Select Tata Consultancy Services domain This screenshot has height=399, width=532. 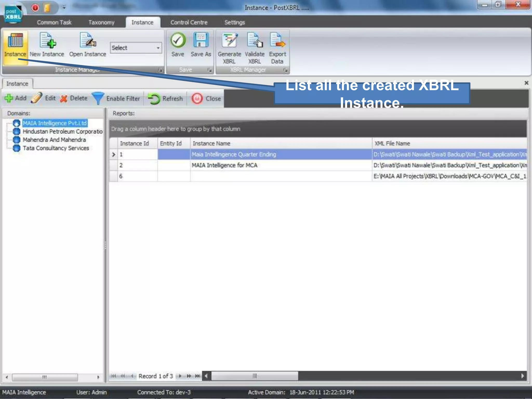[56, 148]
